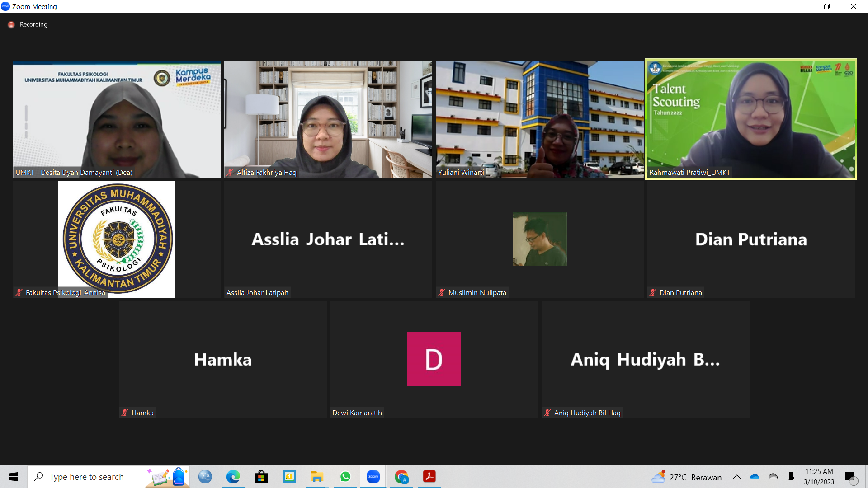Toggle the system tray microphone icon
Viewport: 868px width, 488px height.
(791, 477)
